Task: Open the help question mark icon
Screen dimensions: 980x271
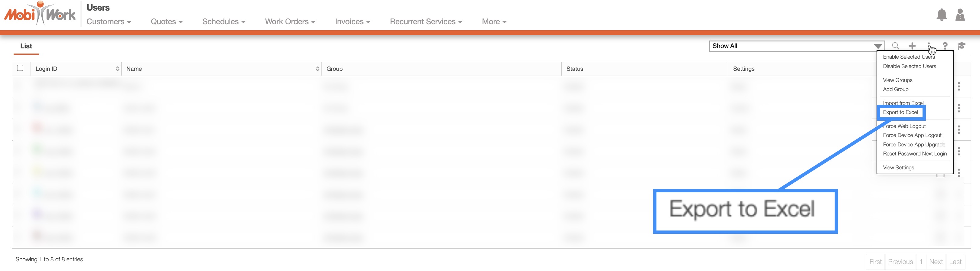Action: pos(945,46)
